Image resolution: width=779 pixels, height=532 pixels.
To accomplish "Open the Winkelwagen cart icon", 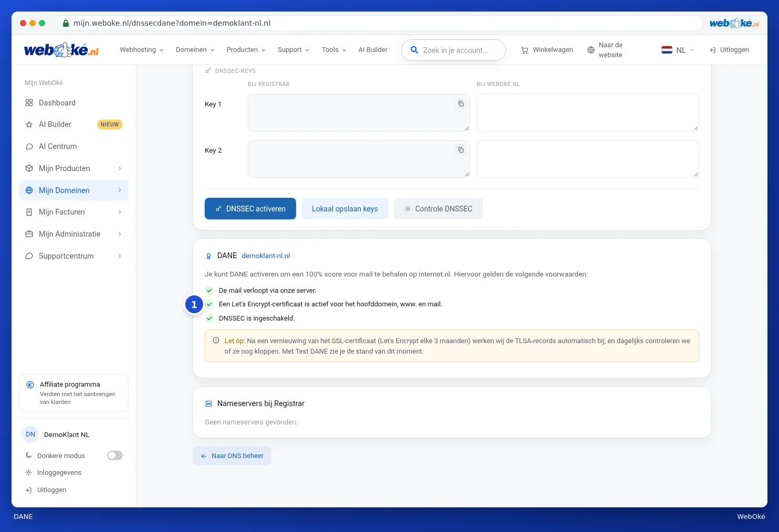I will pyautogui.click(x=524, y=50).
